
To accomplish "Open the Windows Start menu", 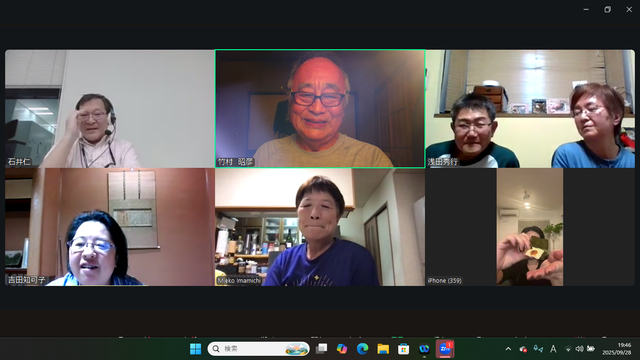I will tap(196, 349).
